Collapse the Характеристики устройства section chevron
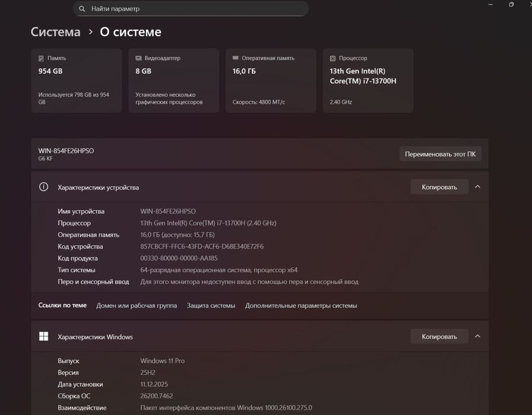Screen dimensions: 532x415 tap(477, 187)
